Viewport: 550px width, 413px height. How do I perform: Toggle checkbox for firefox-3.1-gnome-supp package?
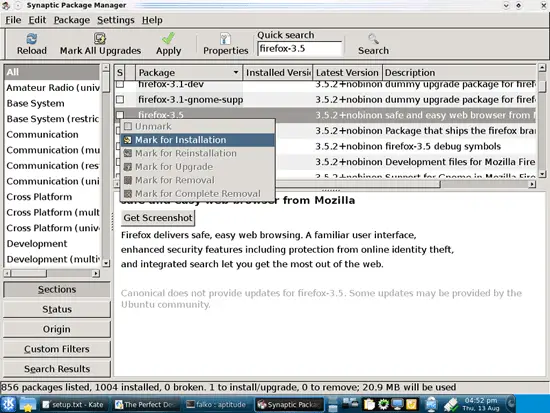pyautogui.click(x=120, y=99)
